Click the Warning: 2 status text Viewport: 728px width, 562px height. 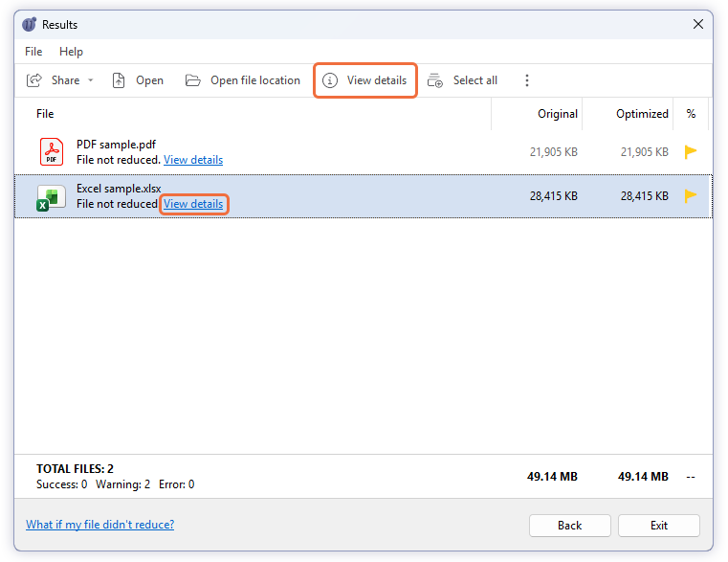click(x=122, y=484)
